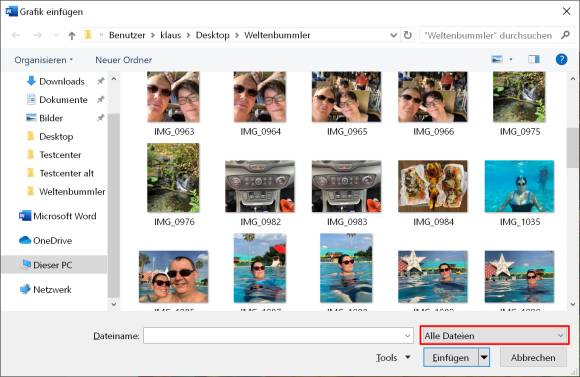Viewport: 580px width, 377px height.
Task: Click the Weltenbummler durchsuchen search field
Action: (x=488, y=36)
